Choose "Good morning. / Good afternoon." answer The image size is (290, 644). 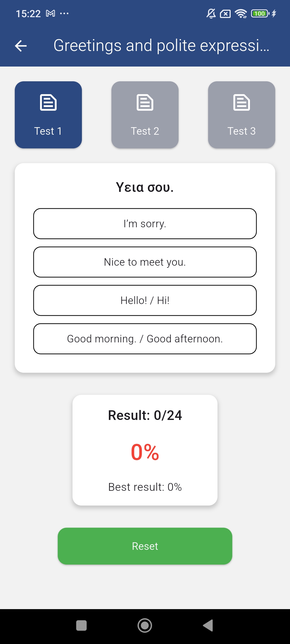[x=145, y=339]
